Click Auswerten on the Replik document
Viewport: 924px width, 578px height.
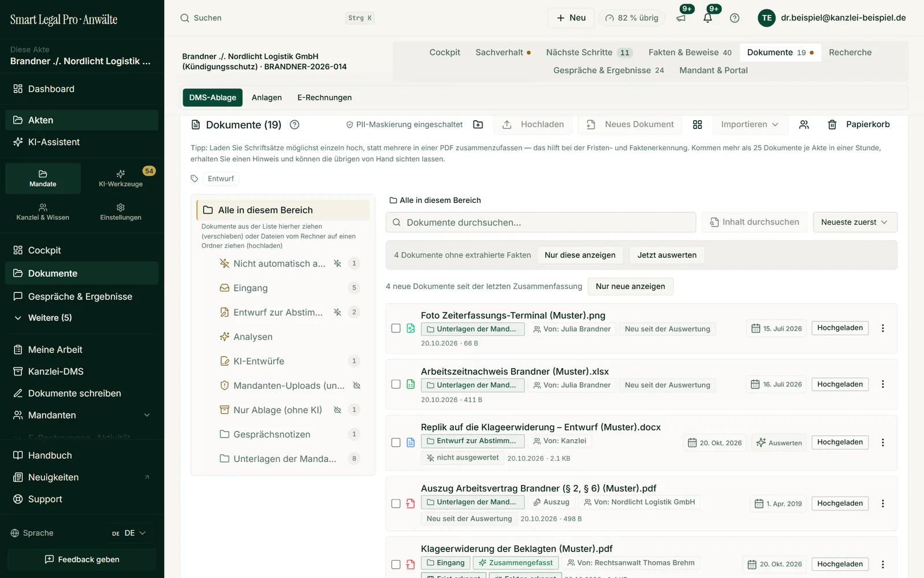[x=779, y=443]
